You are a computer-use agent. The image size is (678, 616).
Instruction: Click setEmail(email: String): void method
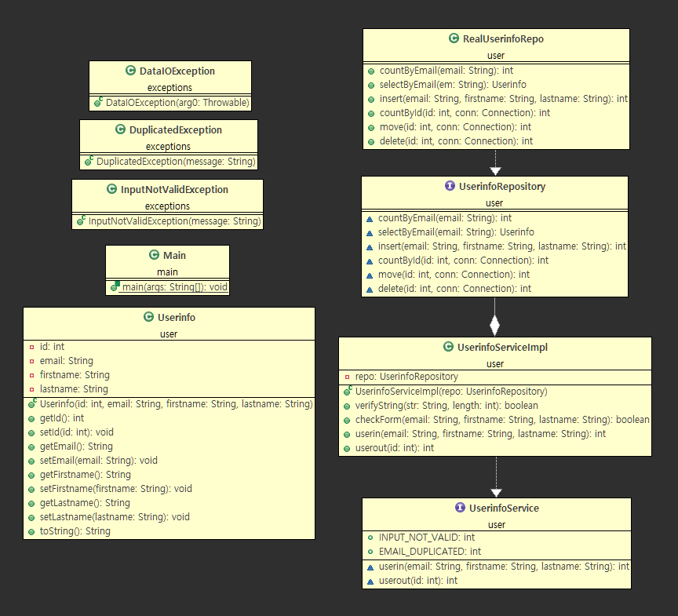point(99,461)
